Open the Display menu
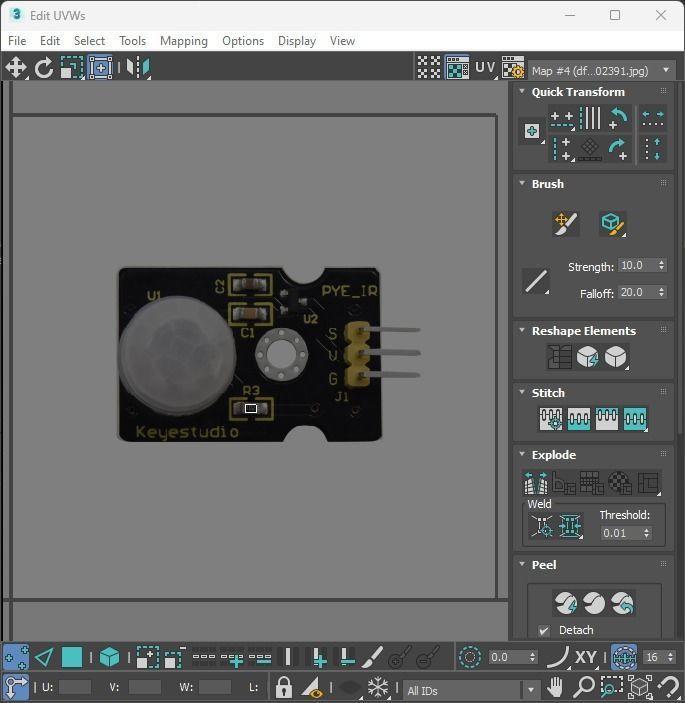Screen dimensions: 685x703 [297, 41]
